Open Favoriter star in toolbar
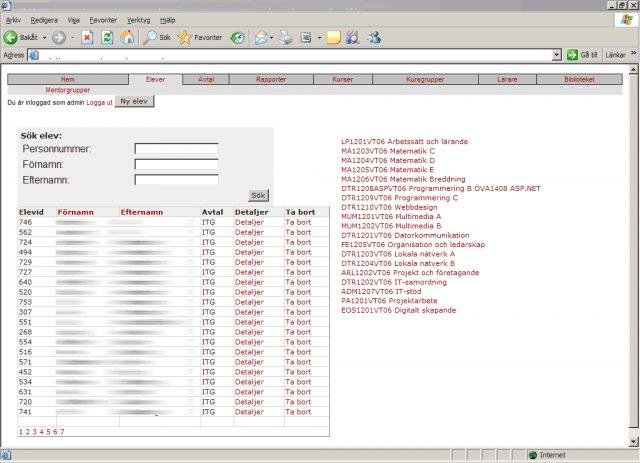The width and height of the screenshot is (640, 463). (x=186, y=37)
